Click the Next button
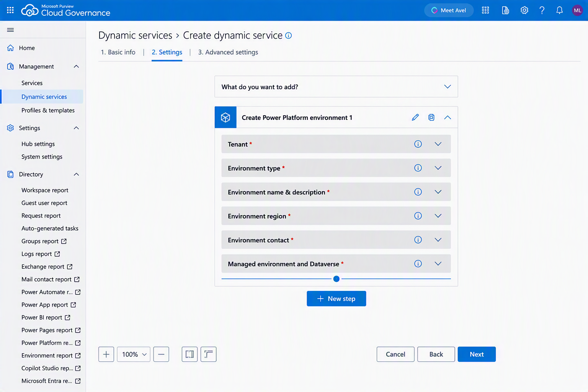588x392 pixels. click(477, 354)
